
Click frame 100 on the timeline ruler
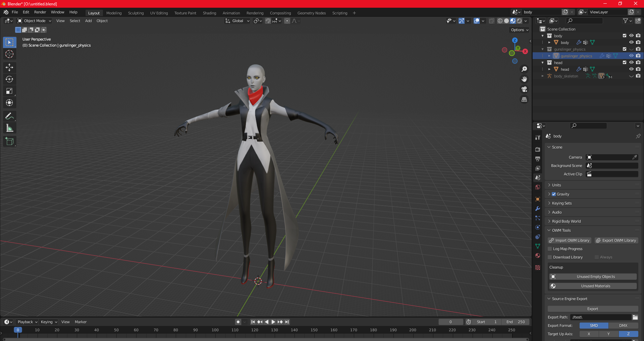point(215,330)
